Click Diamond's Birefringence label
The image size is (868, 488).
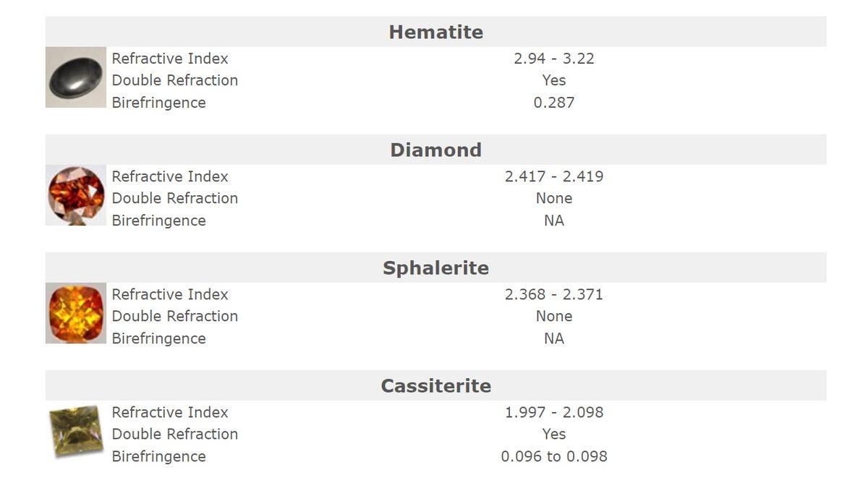159,221
